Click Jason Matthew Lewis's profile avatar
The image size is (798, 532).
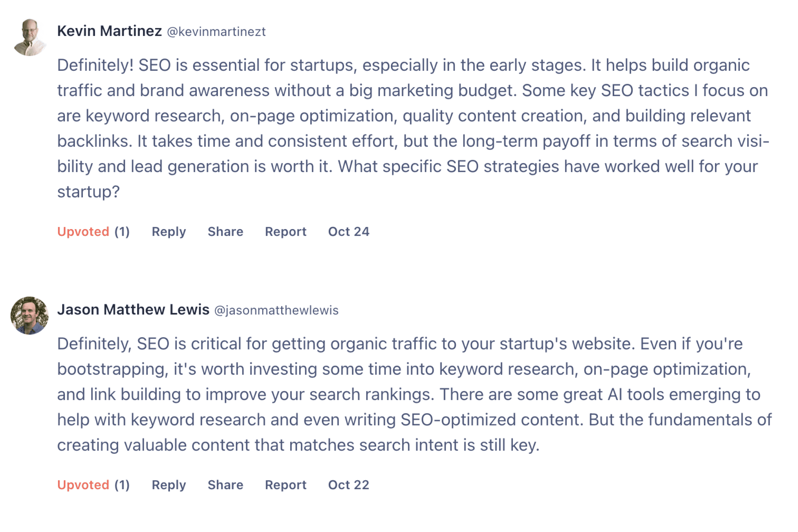point(30,316)
